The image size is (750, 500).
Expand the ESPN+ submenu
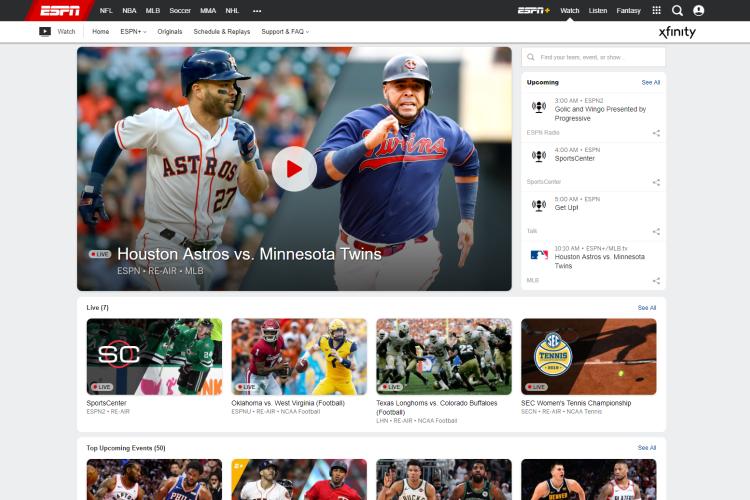click(x=133, y=32)
